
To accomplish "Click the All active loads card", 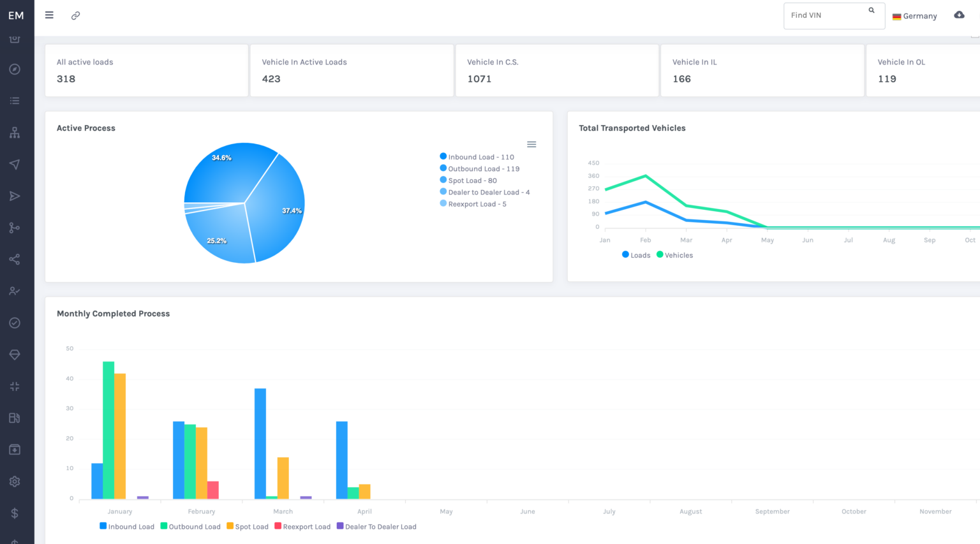I will click(146, 70).
